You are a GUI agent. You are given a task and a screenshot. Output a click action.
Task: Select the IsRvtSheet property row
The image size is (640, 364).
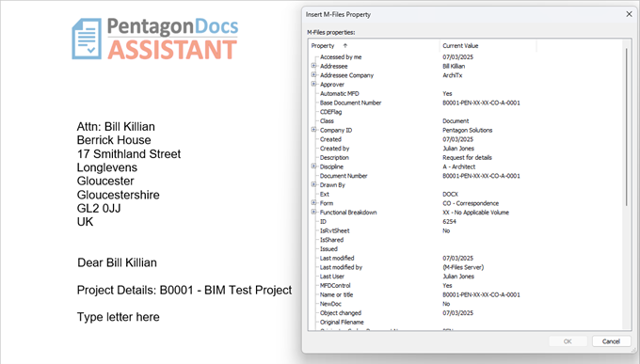coord(335,230)
